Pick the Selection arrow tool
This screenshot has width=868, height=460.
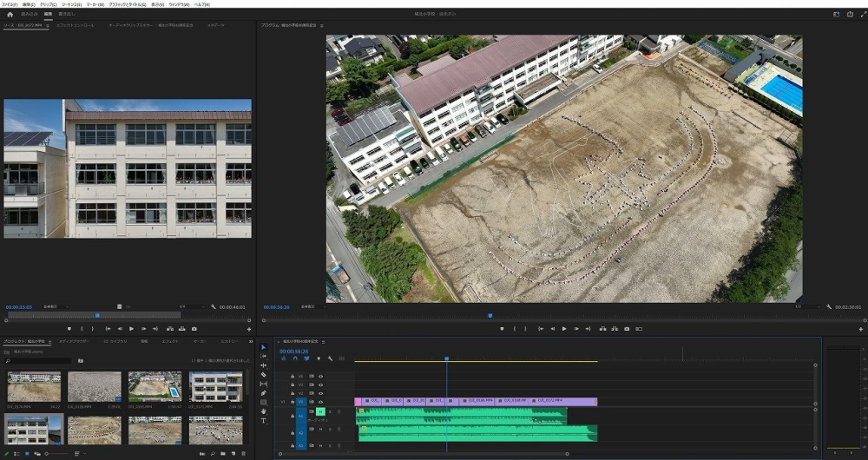click(264, 347)
